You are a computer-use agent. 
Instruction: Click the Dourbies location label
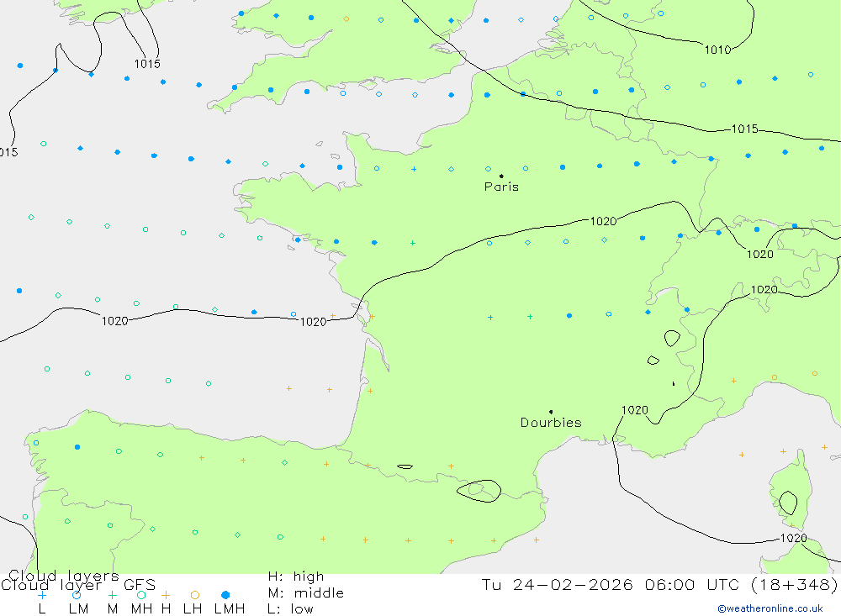551,423
